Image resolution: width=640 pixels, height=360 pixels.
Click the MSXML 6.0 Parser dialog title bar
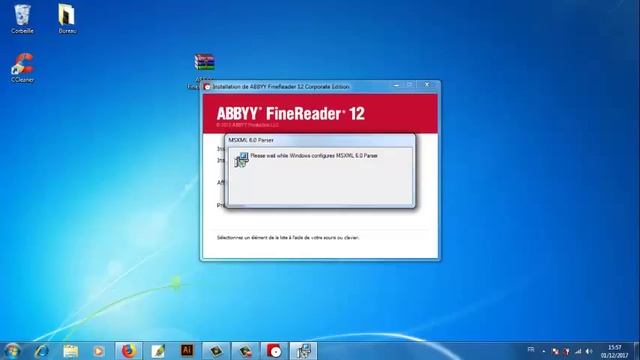[320, 140]
